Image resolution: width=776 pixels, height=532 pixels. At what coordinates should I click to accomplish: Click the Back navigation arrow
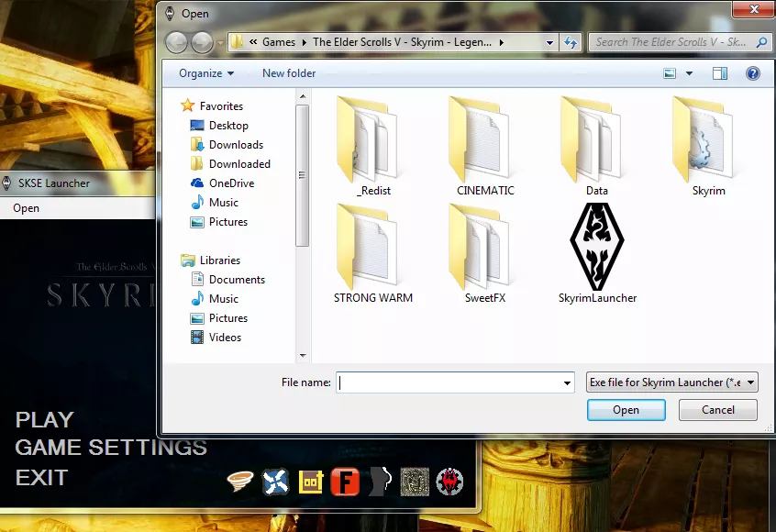click(176, 42)
